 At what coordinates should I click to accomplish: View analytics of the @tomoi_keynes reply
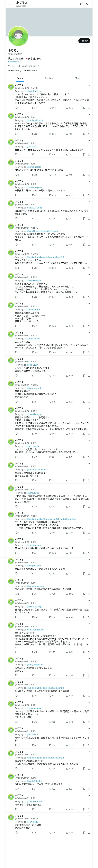click(70, 195)
